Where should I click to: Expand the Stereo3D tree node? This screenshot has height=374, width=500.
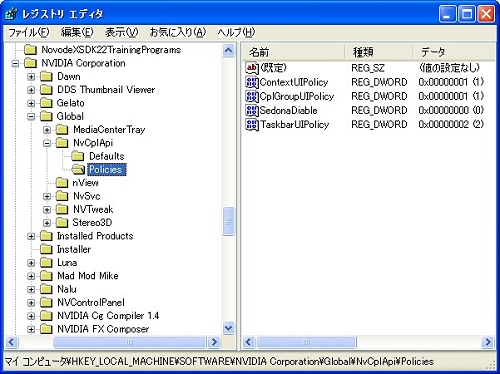click(47, 223)
